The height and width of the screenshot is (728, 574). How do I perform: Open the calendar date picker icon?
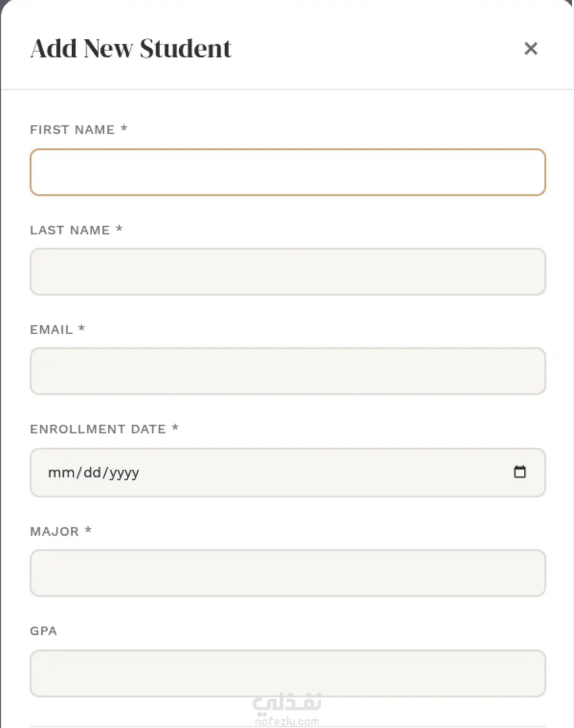click(519, 472)
